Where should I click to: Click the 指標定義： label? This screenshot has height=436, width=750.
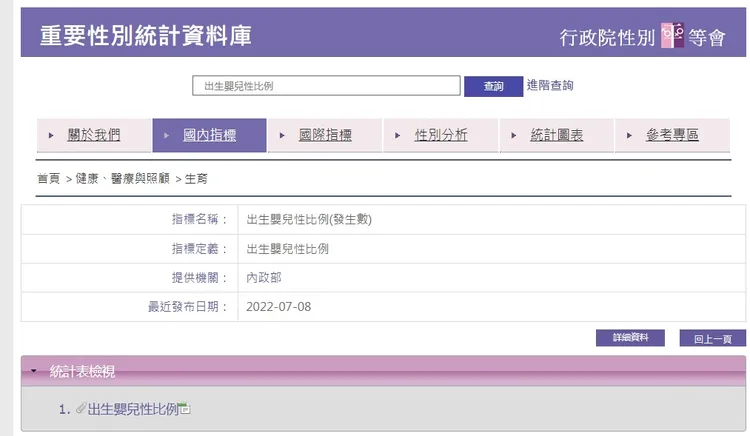click(x=200, y=249)
